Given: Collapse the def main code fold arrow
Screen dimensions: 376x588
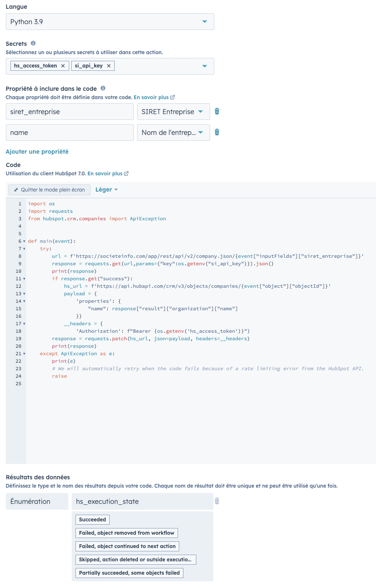Looking at the screenshot, I should (x=24, y=241).
